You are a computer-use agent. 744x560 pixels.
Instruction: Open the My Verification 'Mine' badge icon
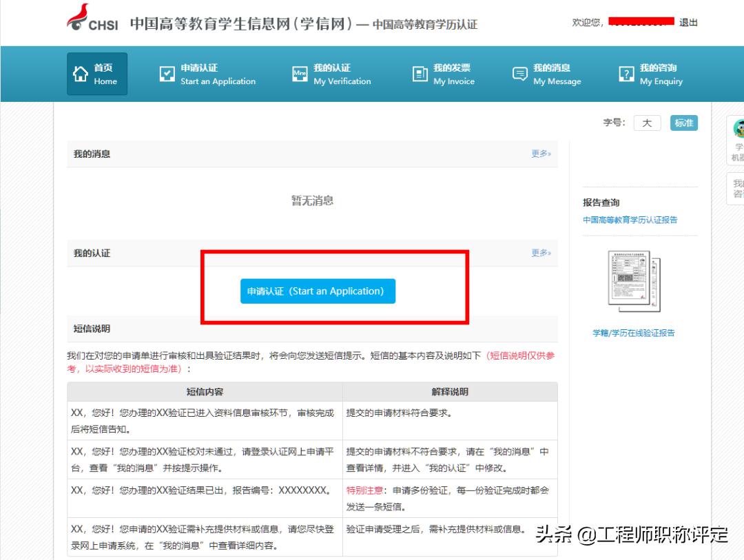(x=299, y=74)
